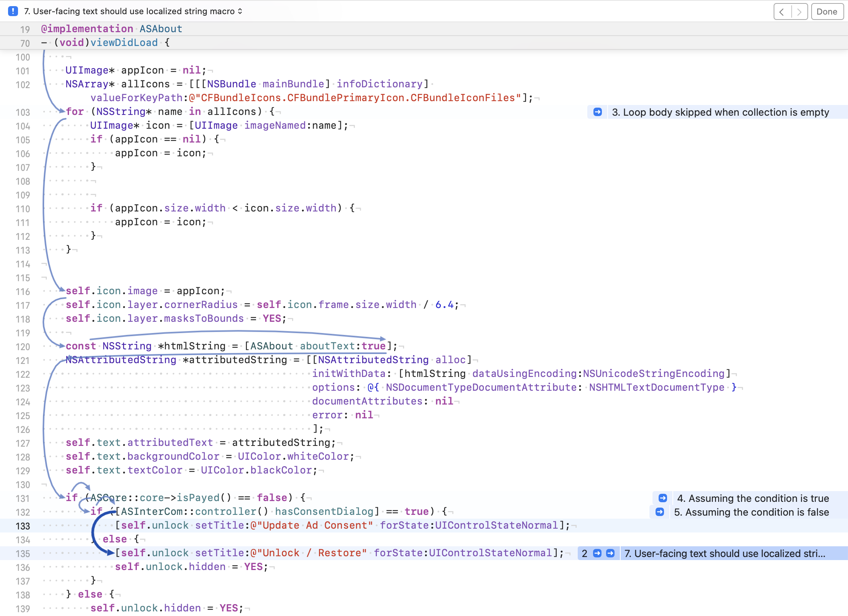
Task: Click second arrow icon on step 7 annotation
Action: (x=610, y=553)
